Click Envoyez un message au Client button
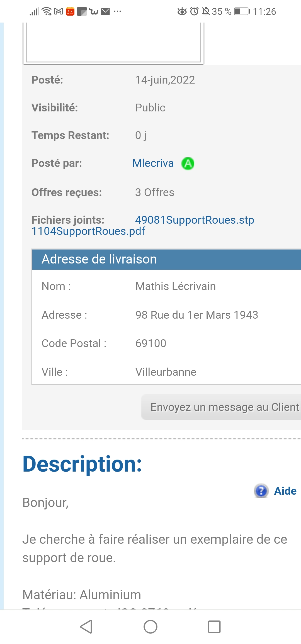Viewport: 301px width, 644px height. [221, 407]
